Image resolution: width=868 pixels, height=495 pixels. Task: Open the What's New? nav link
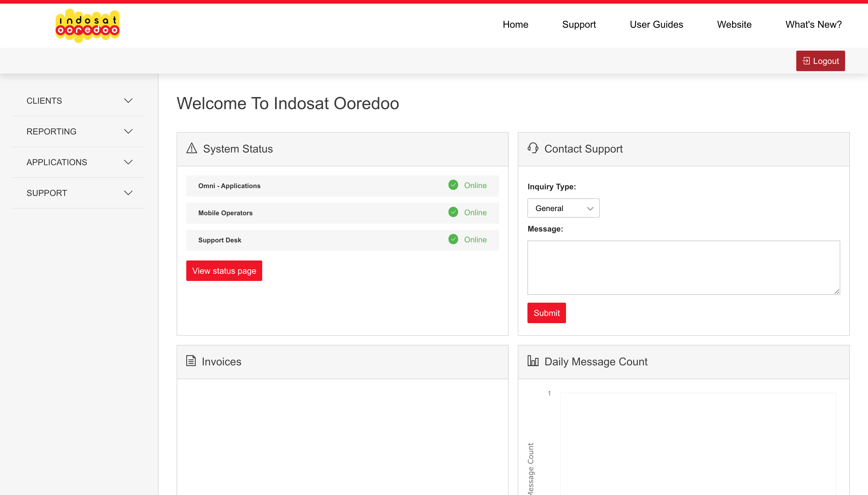813,24
